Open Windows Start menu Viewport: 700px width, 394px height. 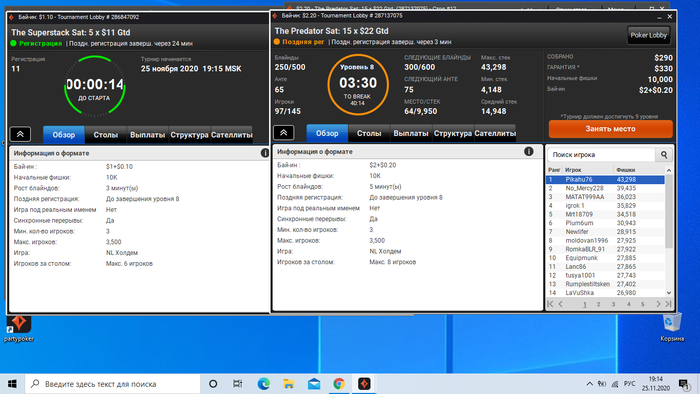(12, 384)
